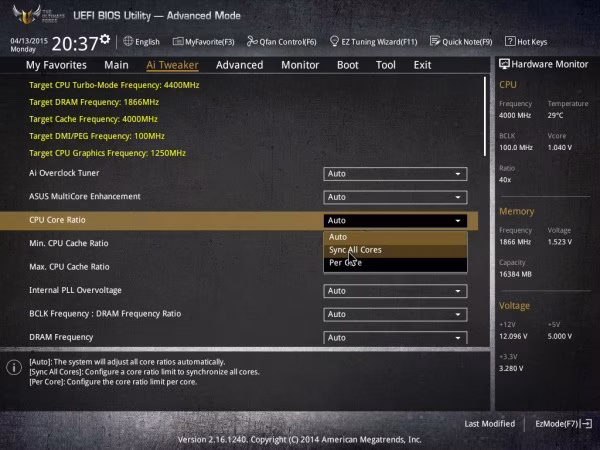Open Ai Overclock Tuner dropdown
The height and width of the screenshot is (450, 600).
(395, 174)
